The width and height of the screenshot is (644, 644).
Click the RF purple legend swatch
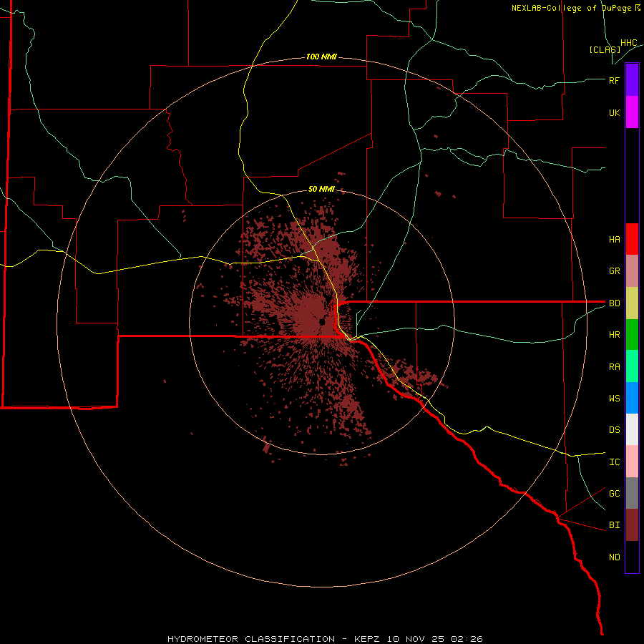click(x=632, y=80)
